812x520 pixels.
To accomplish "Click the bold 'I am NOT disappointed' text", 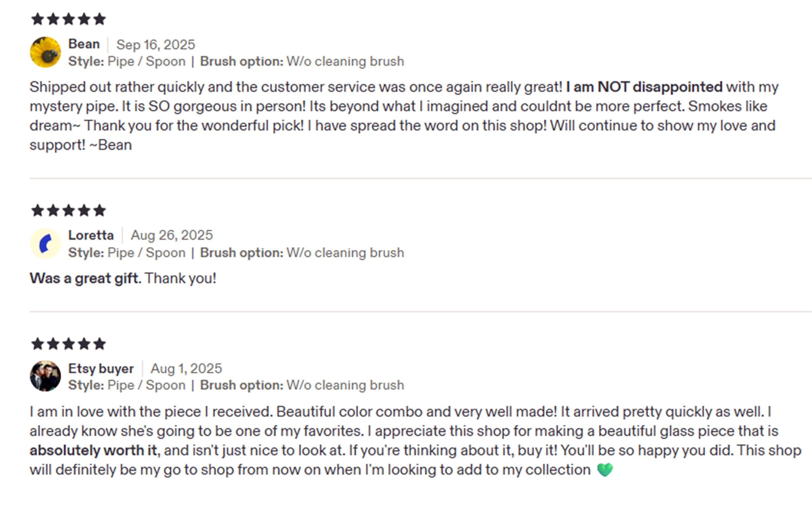I will (644, 87).
